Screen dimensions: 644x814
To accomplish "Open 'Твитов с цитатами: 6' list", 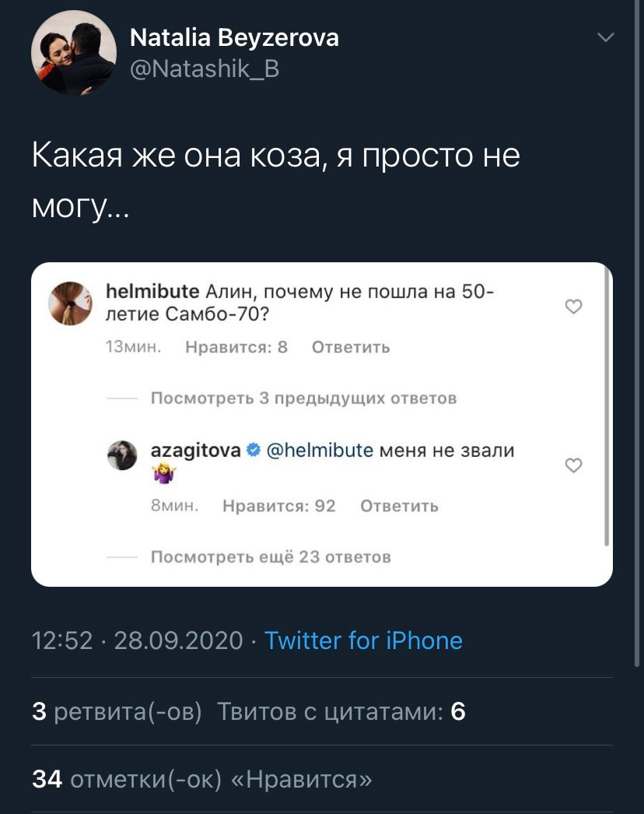I will coord(341,711).
